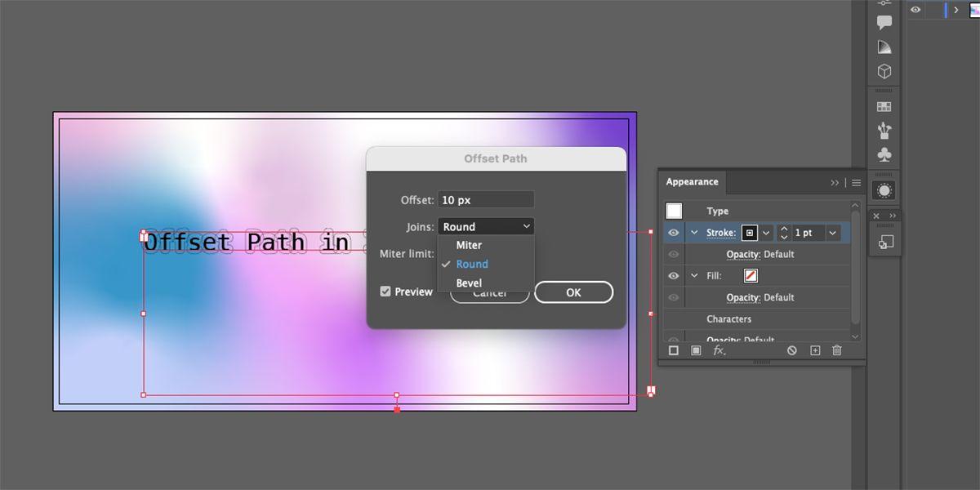Click Duplicate Selected Item icon
The width and height of the screenshot is (980, 490).
(814, 350)
